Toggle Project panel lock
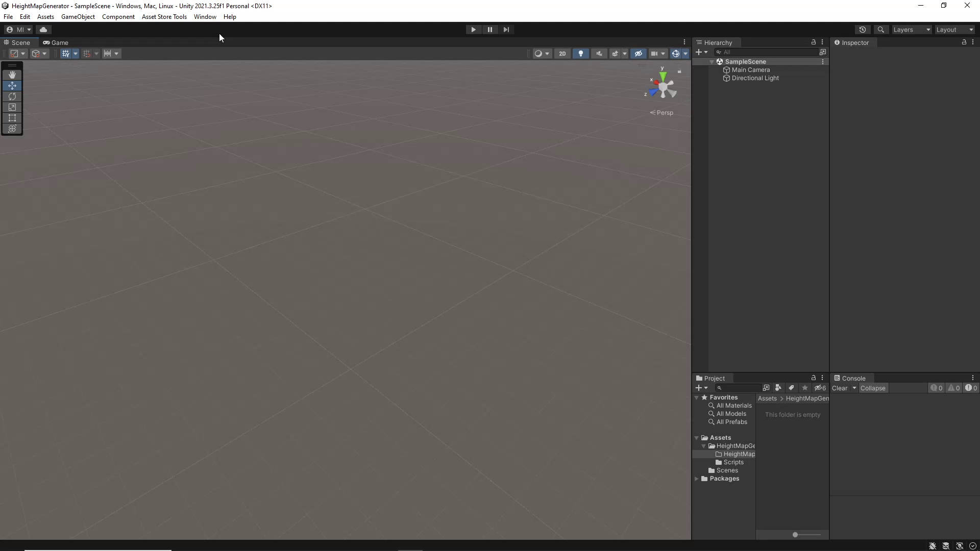The width and height of the screenshot is (980, 551). tap(813, 378)
